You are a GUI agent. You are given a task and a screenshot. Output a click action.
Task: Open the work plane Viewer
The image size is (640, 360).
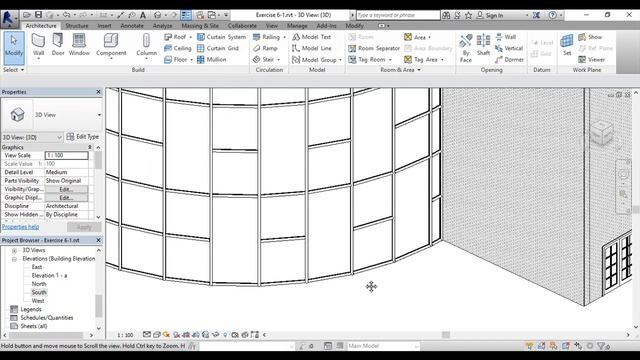click(x=591, y=60)
